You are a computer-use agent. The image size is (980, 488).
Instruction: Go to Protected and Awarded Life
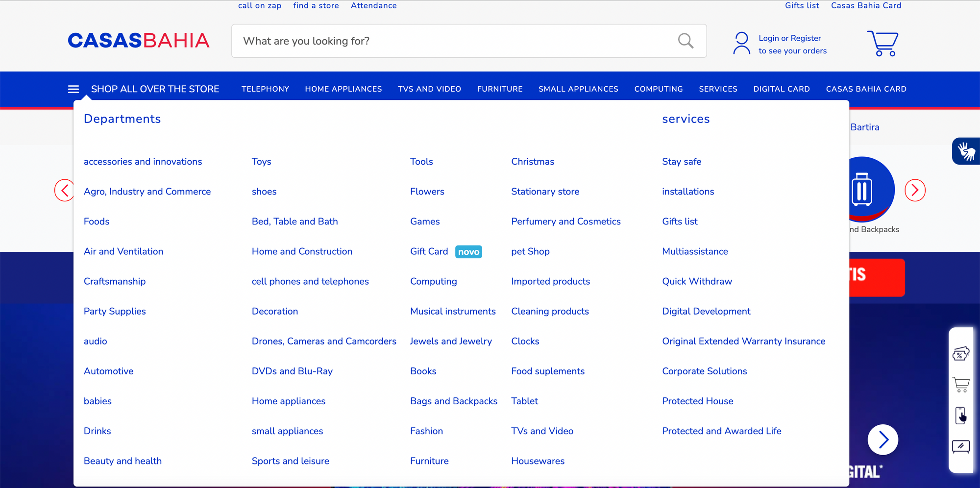[721, 431]
